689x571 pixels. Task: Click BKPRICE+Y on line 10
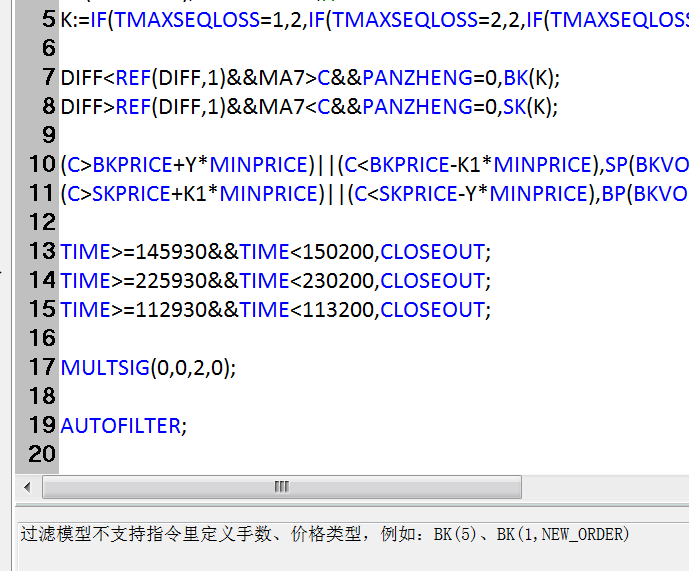pyautogui.click(x=145, y=165)
